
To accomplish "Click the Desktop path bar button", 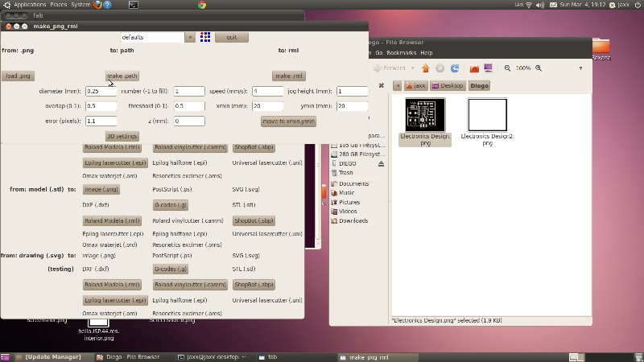I will 448,86.
